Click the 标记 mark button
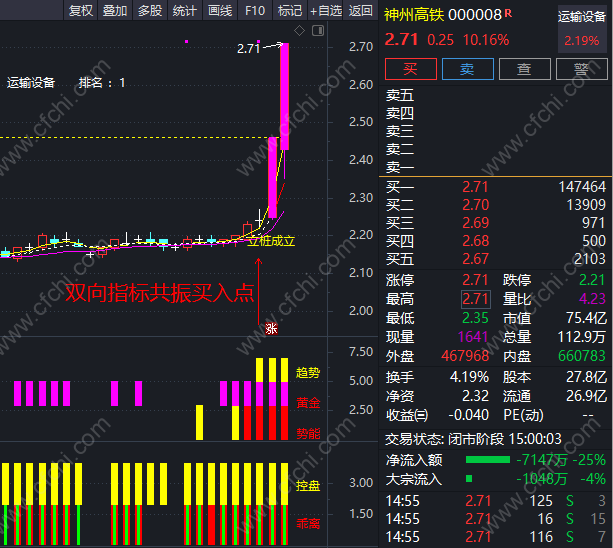Image resolution: width=613 pixels, height=548 pixels. pyautogui.click(x=290, y=10)
